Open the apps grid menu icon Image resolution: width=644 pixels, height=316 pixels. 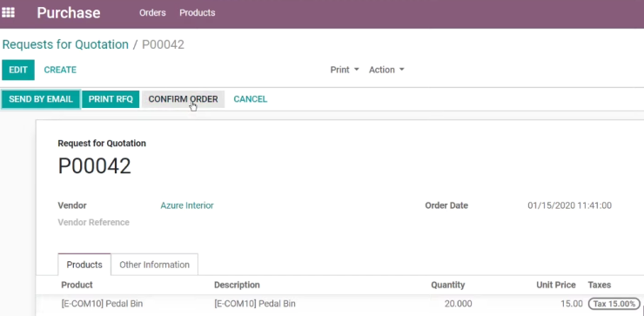[x=8, y=12]
